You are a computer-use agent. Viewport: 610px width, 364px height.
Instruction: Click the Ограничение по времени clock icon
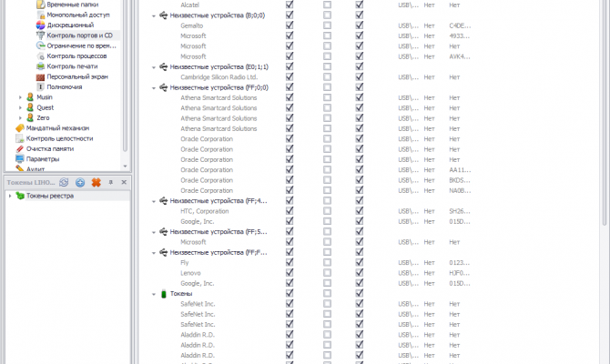point(40,45)
